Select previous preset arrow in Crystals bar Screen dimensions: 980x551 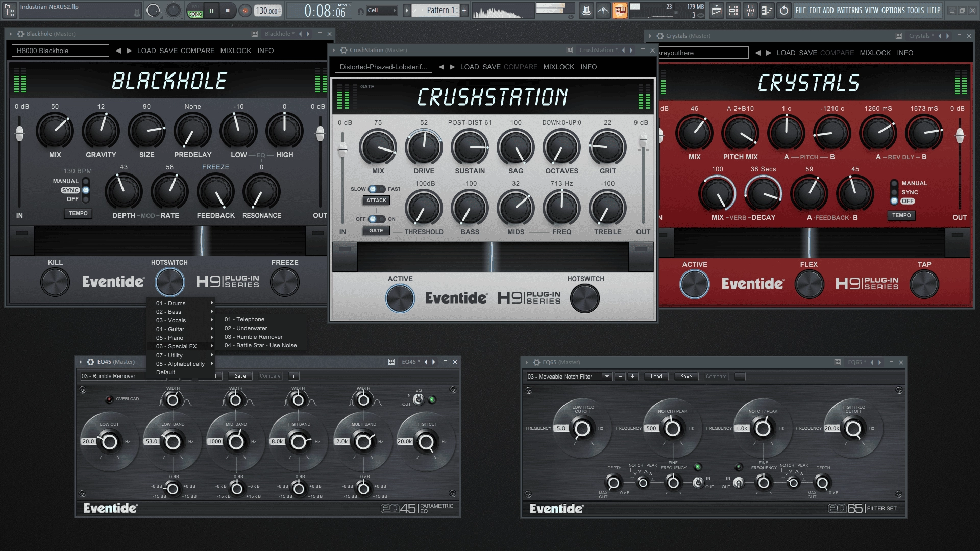click(x=757, y=53)
